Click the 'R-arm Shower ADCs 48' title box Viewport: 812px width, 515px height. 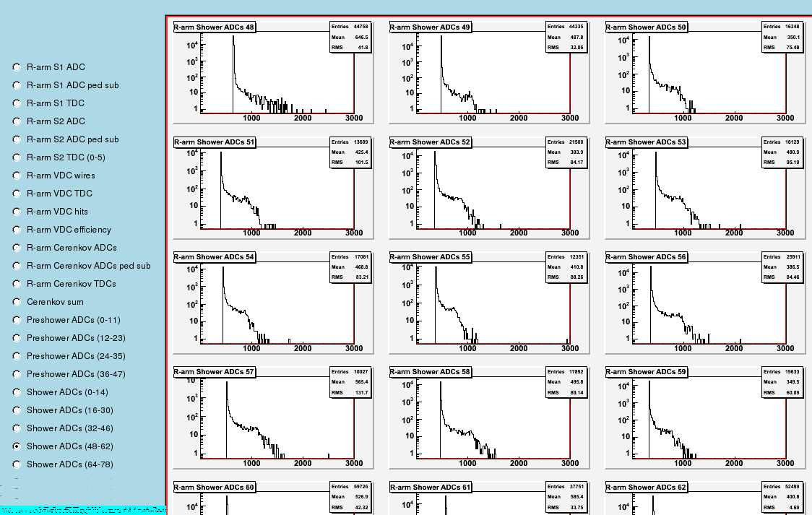(x=215, y=27)
